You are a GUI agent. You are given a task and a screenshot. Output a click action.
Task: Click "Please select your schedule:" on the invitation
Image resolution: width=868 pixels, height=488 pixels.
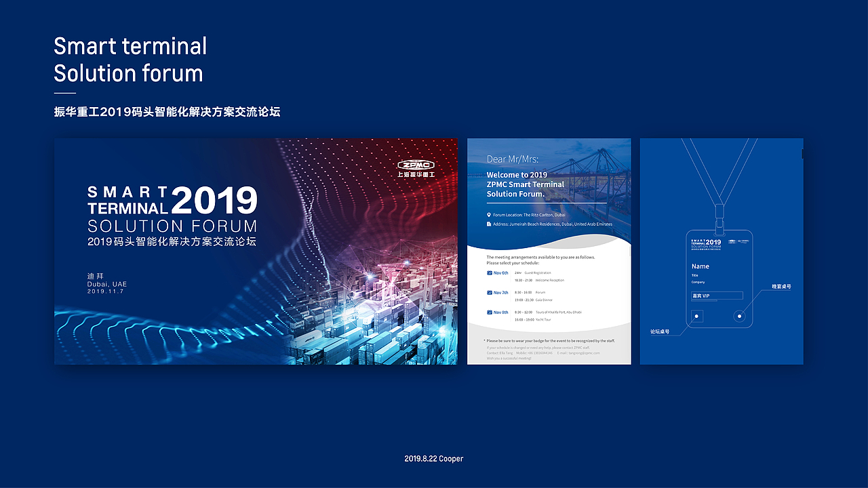coord(514,262)
